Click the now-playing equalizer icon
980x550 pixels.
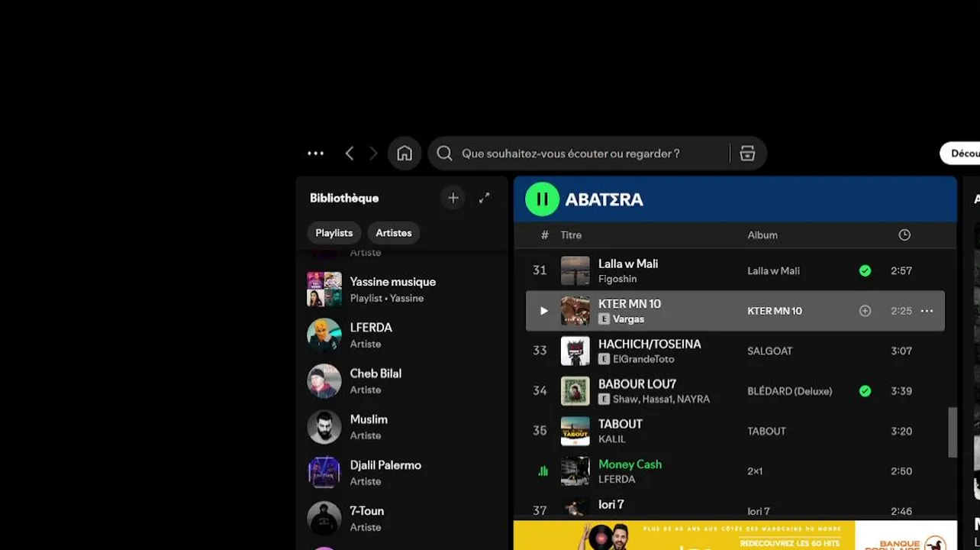[x=543, y=471]
